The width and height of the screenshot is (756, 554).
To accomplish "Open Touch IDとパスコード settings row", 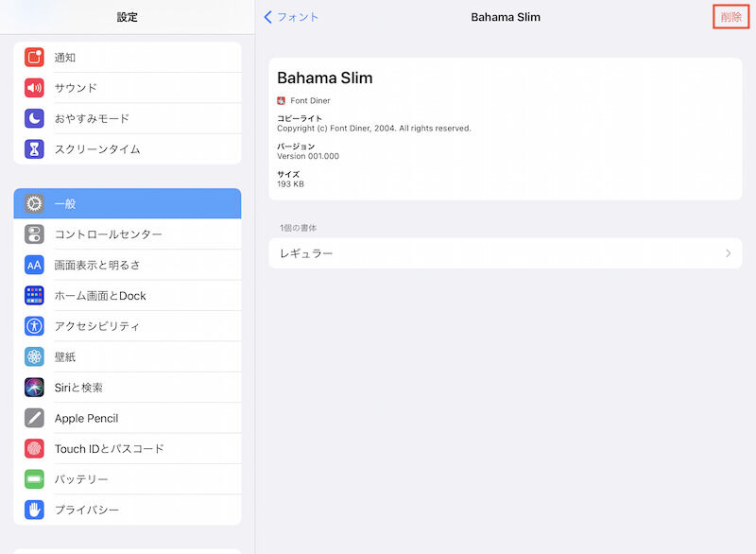I will pos(128,448).
